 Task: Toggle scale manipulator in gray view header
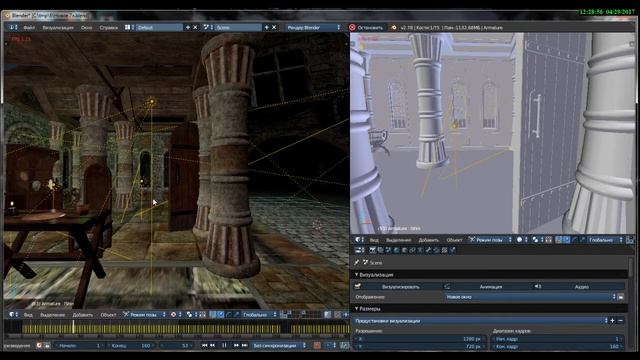582,240
